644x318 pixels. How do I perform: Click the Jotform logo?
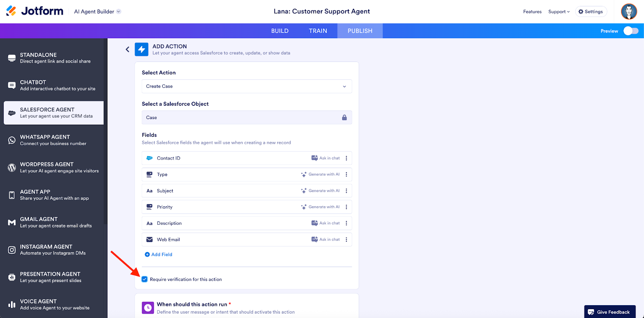pyautogui.click(x=35, y=11)
